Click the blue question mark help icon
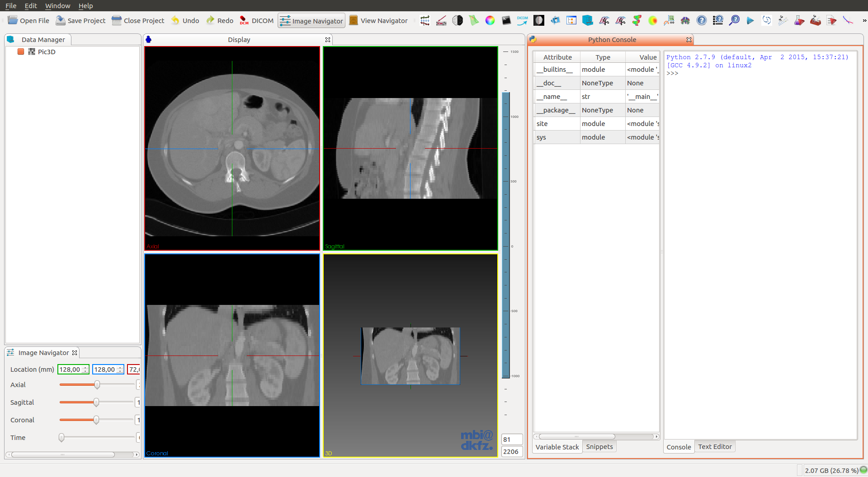Screen dimensions: 868x477 702,20
